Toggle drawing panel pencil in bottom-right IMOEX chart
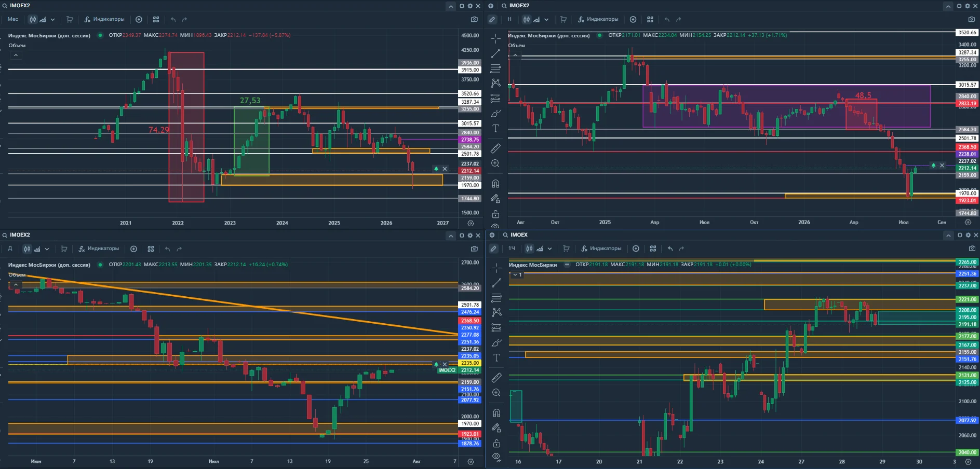Viewport: 980px width, 469px height. (x=493, y=249)
